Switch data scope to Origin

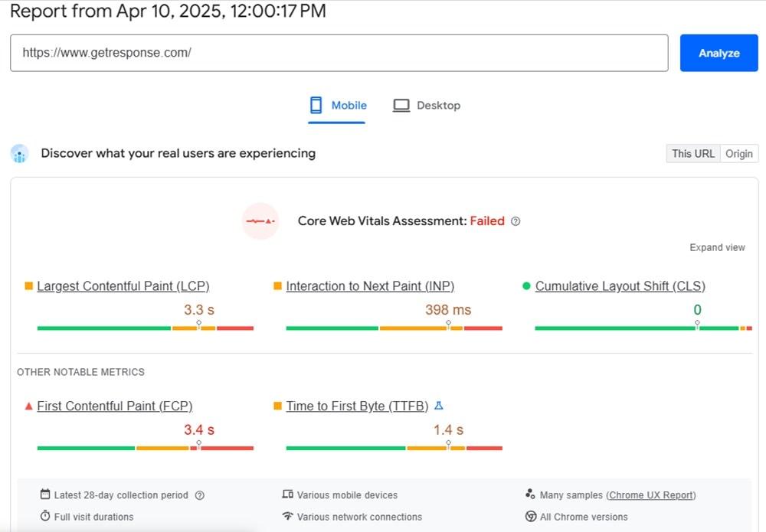739,153
